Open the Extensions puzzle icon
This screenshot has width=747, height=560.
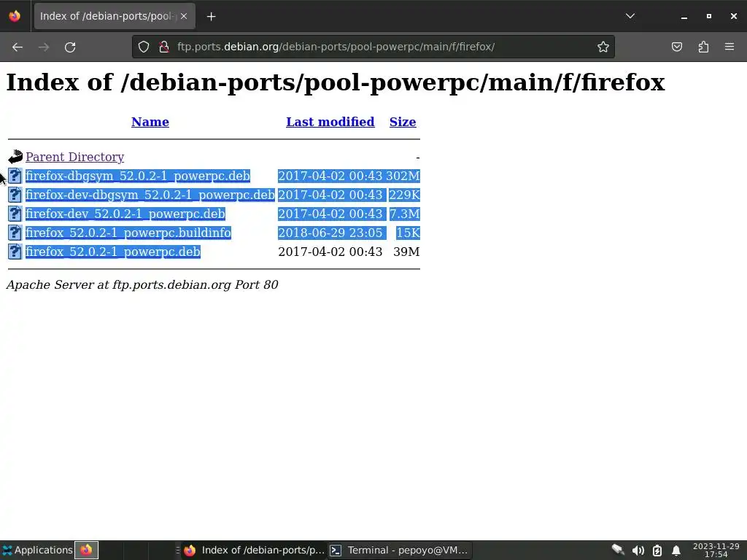click(x=703, y=47)
